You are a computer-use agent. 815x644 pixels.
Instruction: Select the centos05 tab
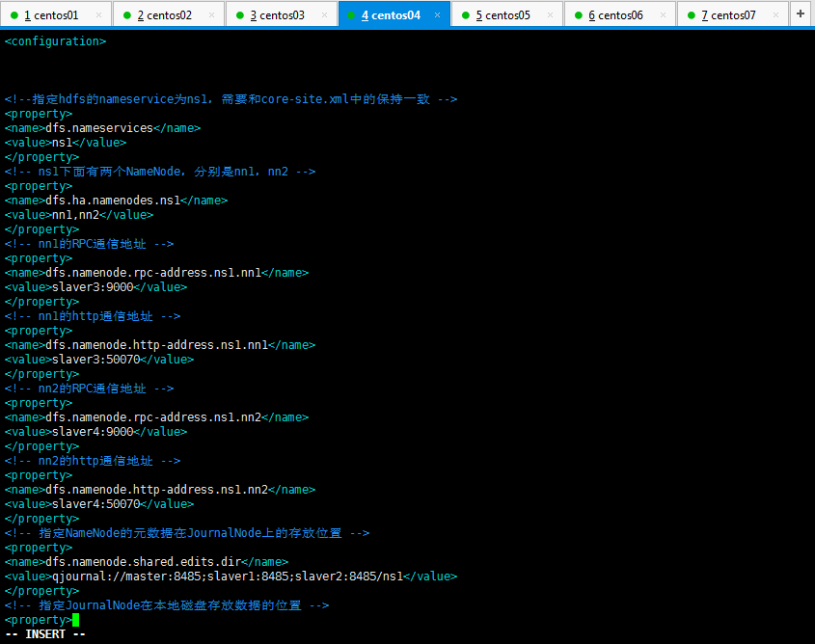[503, 15]
